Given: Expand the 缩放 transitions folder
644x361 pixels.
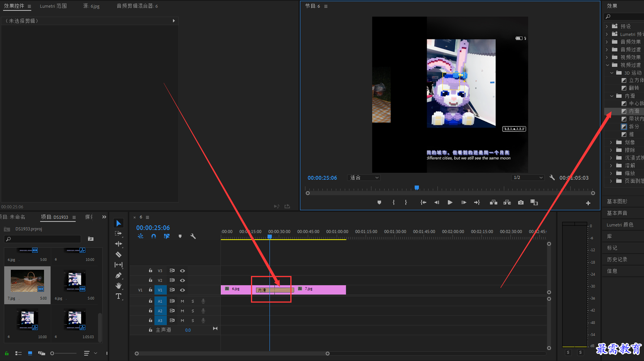Looking at the screenshot, I should coord(611,173).
